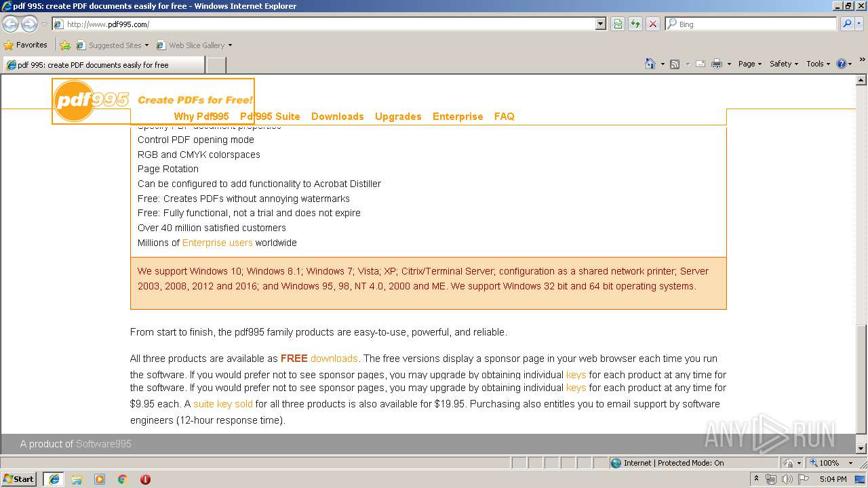
Task: Click the Read Mail envelope icon
Action: (701, 64)
